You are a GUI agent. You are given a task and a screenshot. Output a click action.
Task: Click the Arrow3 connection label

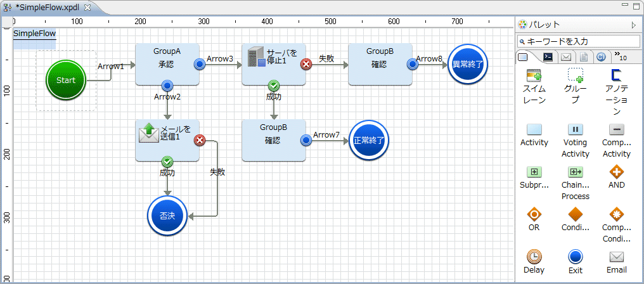[x=220, y=59]
